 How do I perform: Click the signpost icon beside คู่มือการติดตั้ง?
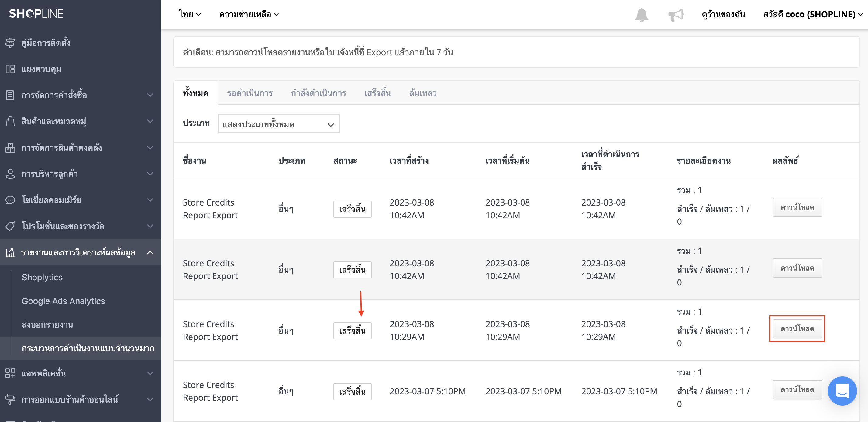(10, 43)
